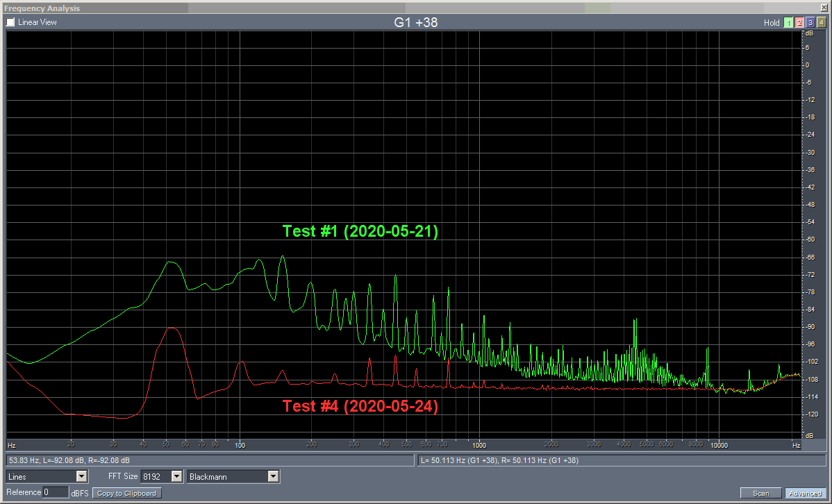Toggle Hold button 4 (yellow)
Screen dimensions: 832x504
coord(821,22)
